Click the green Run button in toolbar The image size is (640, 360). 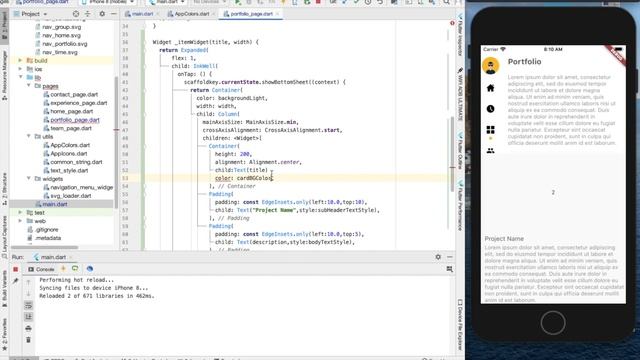[x=238, y=2]
